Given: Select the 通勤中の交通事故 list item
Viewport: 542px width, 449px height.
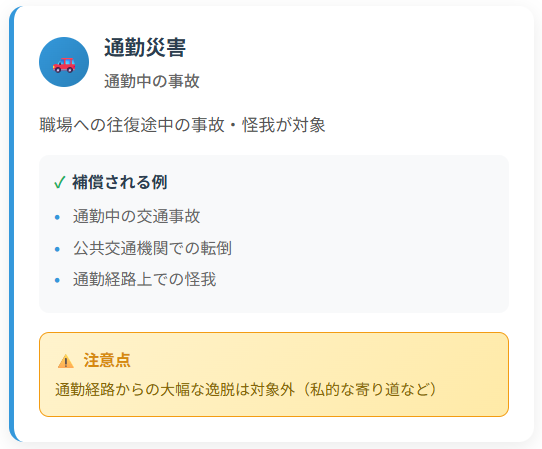Looking at the screenshot, I should pos(136,217).
